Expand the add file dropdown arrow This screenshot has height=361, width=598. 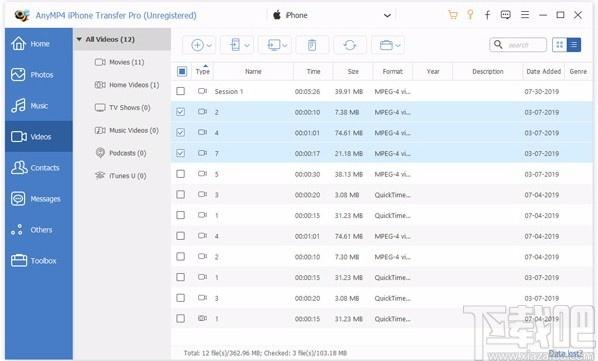click(209, 45)
